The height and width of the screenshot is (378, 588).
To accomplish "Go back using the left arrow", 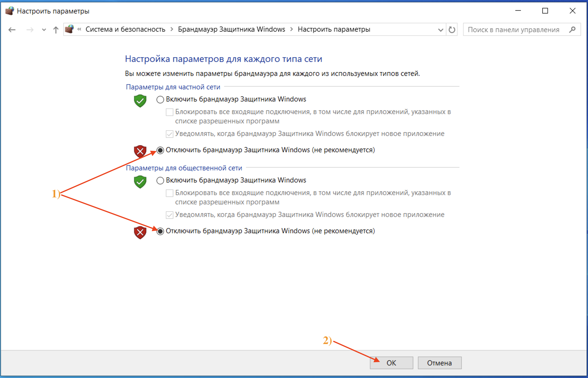I will coord(12,30).
